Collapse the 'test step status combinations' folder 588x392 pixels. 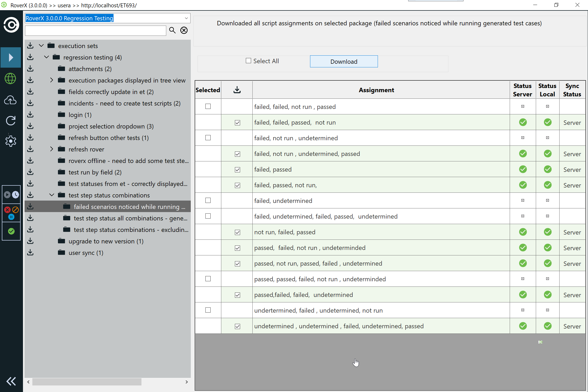(x=52, y=195)
